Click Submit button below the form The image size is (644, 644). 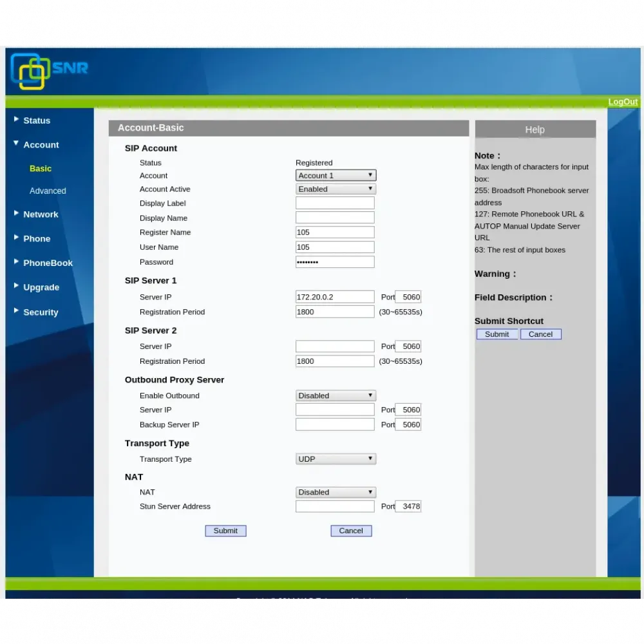pyautogui.click(x=225, y=531)
